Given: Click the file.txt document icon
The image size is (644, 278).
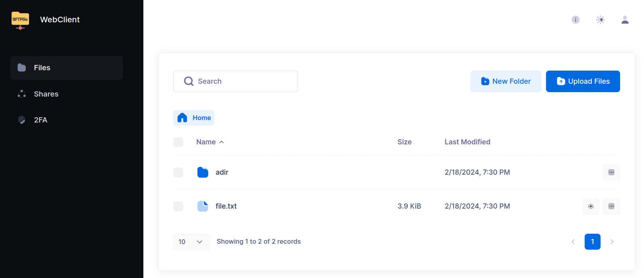Looking at the screenshot, I should pos(203,206).
